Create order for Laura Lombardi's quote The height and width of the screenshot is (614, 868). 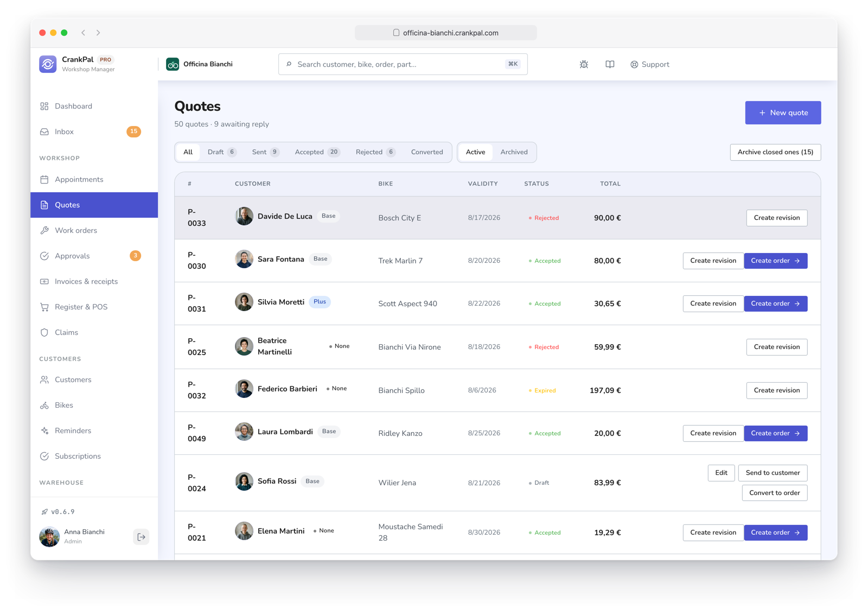coord(775,434)
